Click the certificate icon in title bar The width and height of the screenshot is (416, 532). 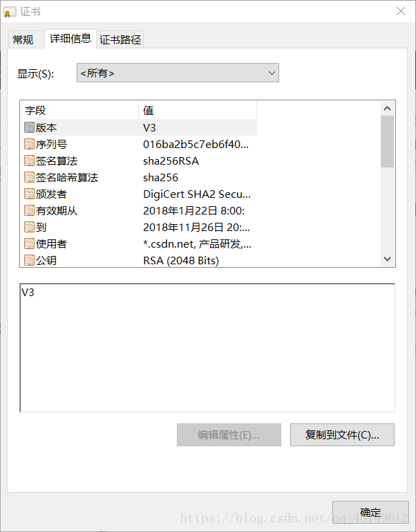click(x=10, y=12)
